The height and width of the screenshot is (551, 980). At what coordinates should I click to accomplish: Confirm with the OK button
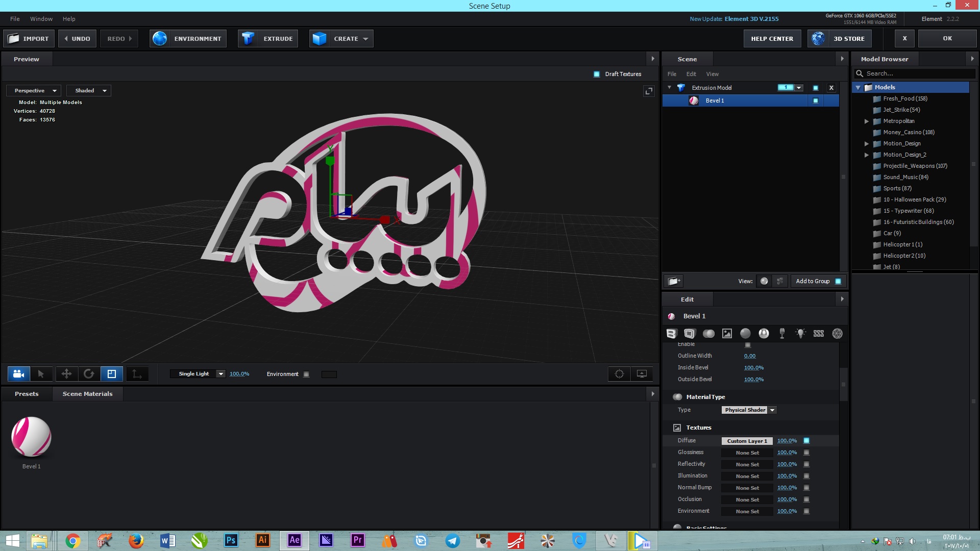pos(947,39)
